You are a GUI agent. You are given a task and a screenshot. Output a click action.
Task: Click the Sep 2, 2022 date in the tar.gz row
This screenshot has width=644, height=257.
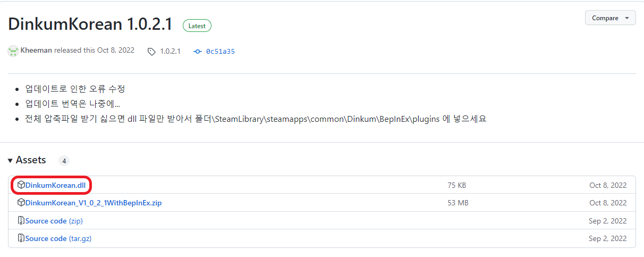[608, 238]
